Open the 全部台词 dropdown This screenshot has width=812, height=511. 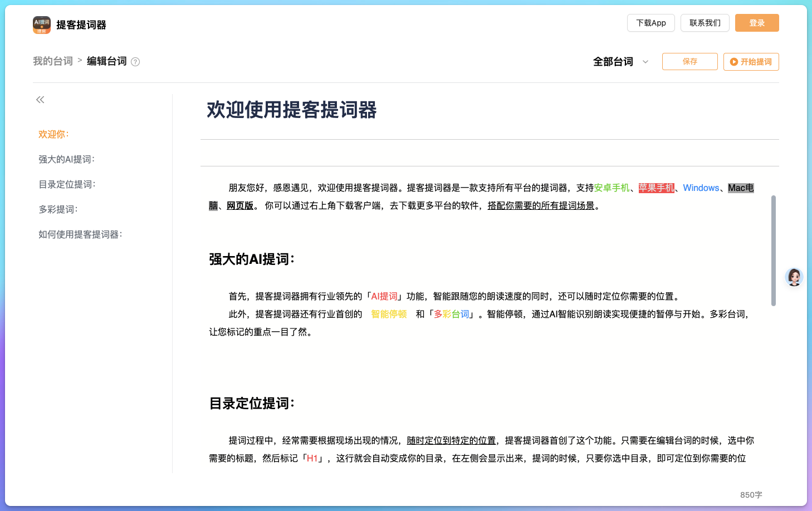(x=619, y=62)
